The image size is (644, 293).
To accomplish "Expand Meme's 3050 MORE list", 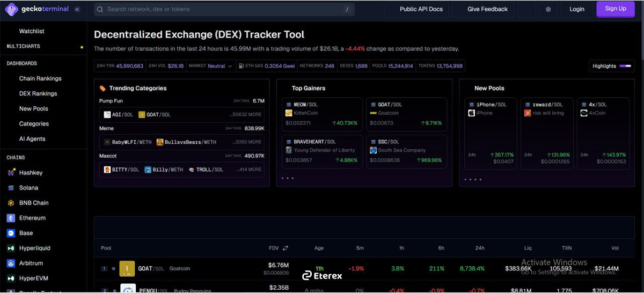I will coord(247,142).
